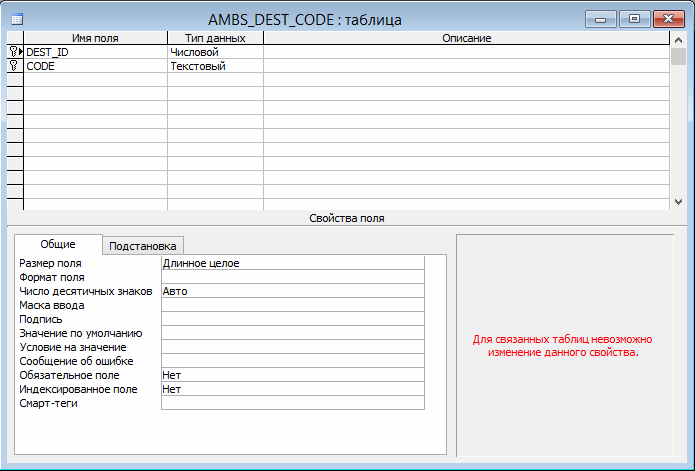The width and height of the screenshot is (695, 471).
Task: Select the first empty row selector below CODE
Action: coord(15,80)
